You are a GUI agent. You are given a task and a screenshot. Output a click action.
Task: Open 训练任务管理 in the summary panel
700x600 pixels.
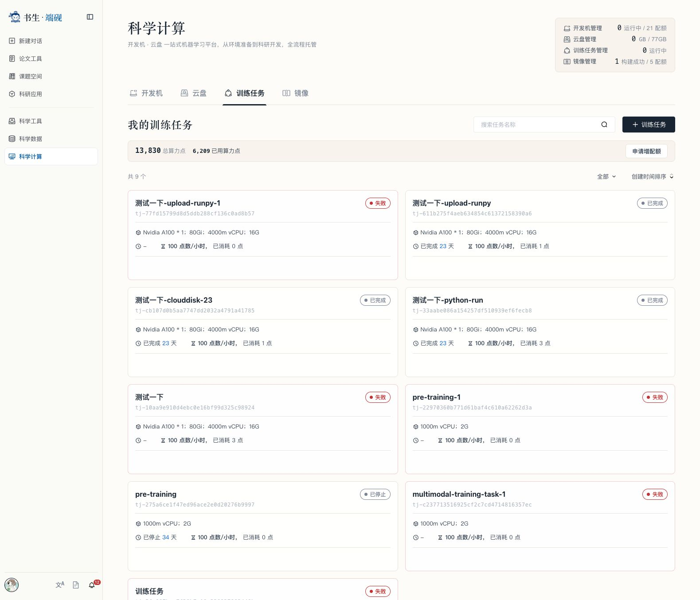[x=586, y=51]
